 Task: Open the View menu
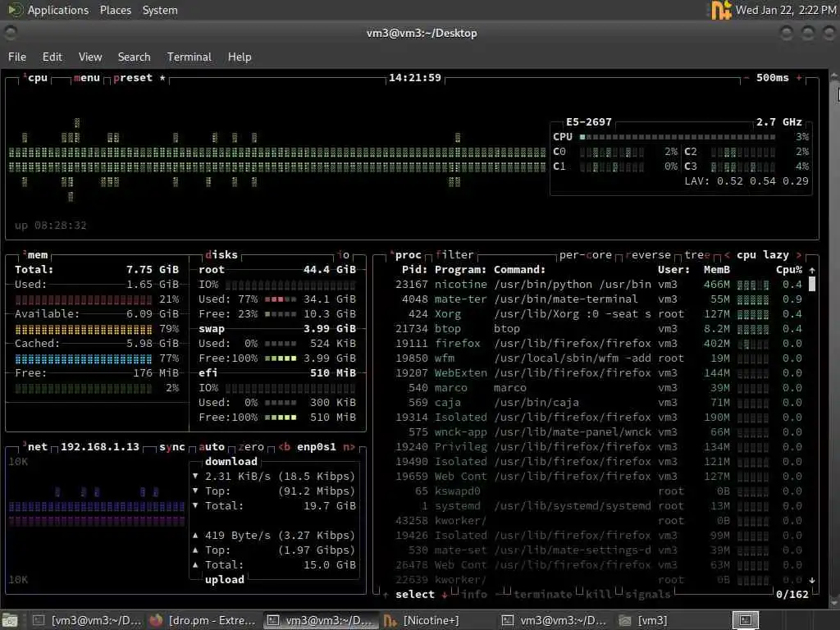[90, 57]
